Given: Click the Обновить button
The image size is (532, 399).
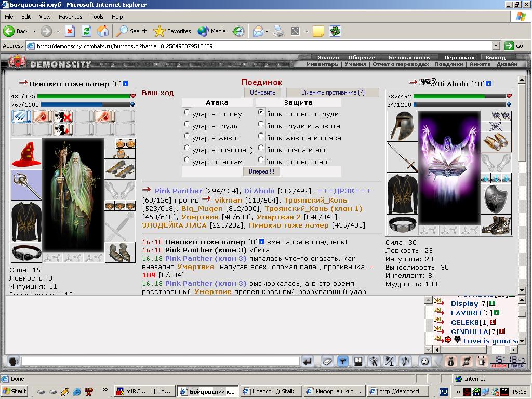Looking at the screenshot, I should coord(262,92).
